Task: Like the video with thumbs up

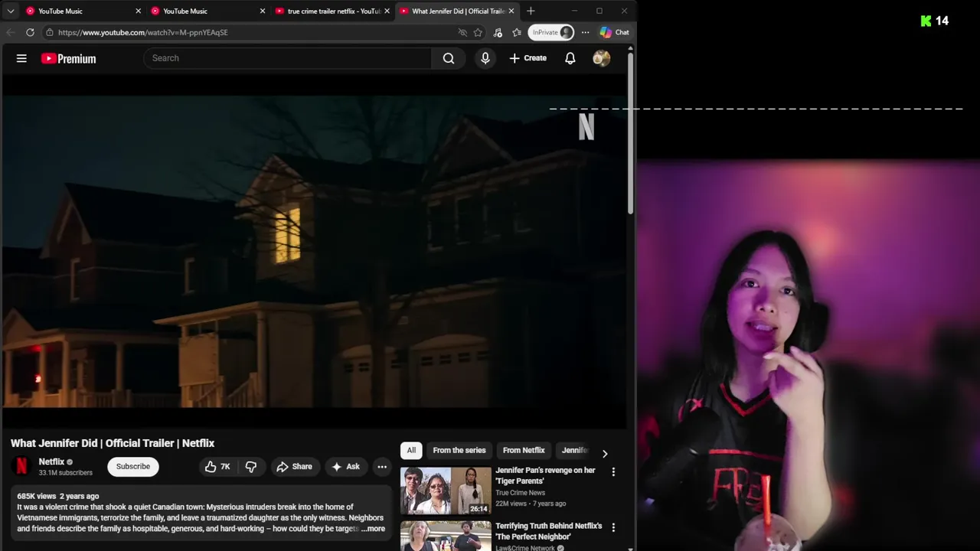Action: tap(217, 467)
